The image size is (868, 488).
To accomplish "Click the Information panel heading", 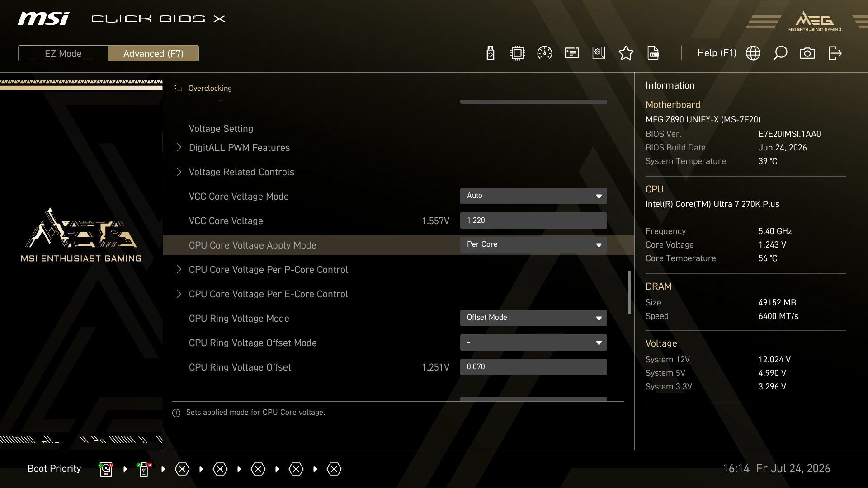I will [670, 85].
